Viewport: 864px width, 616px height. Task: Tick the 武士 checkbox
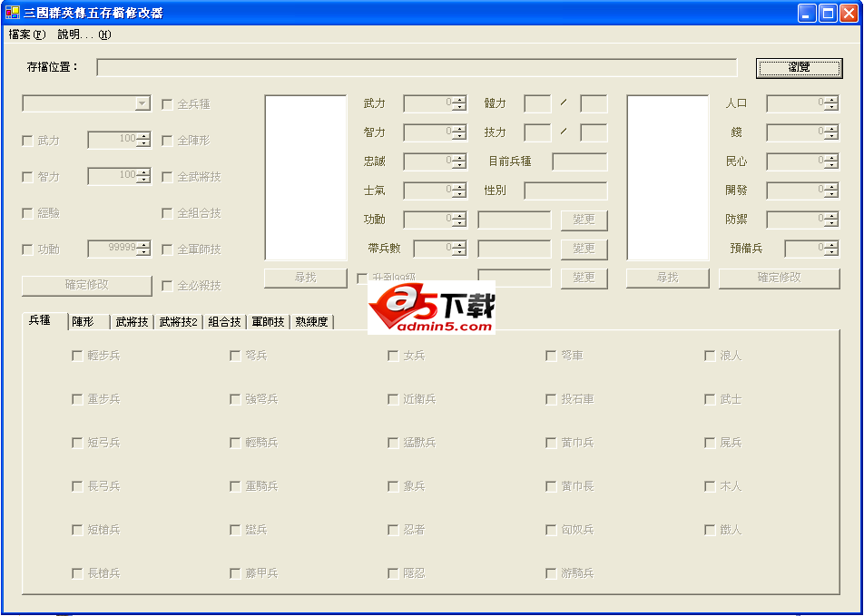coord(710,399)
